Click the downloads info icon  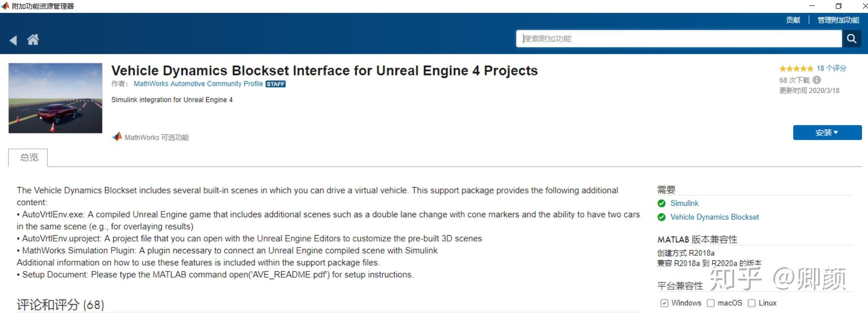(817, 80)
